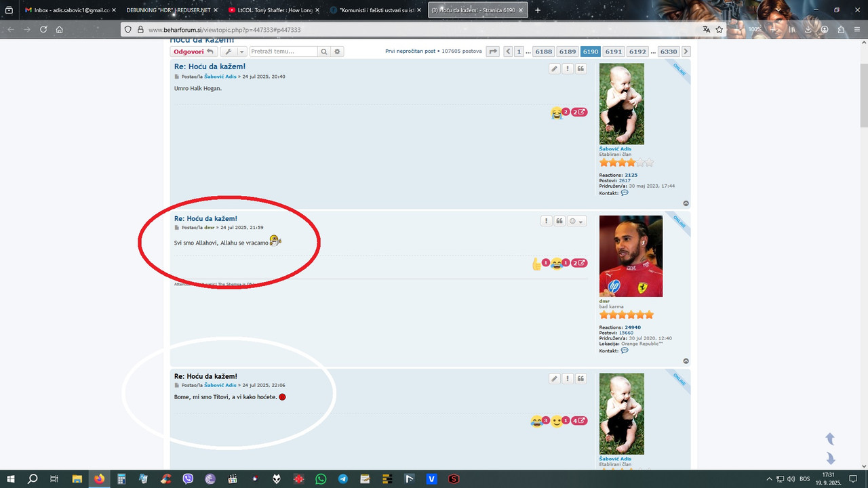This screenshot has width=868, height=488.
Task: Click the translate page icon
Action: coord(706,30)
